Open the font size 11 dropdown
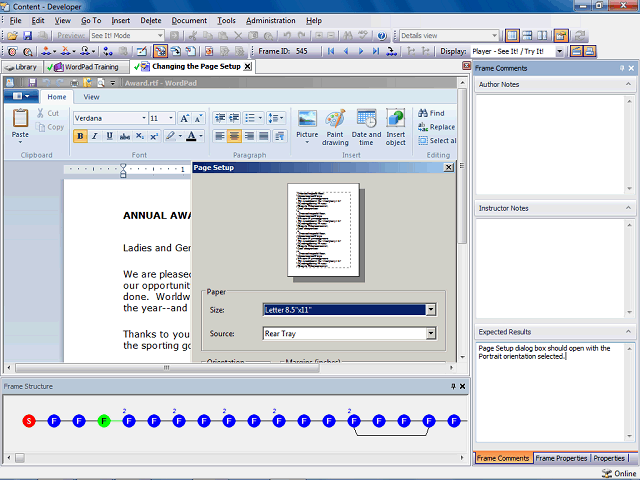Screen dimensions: 640x480 click(171, 118)
